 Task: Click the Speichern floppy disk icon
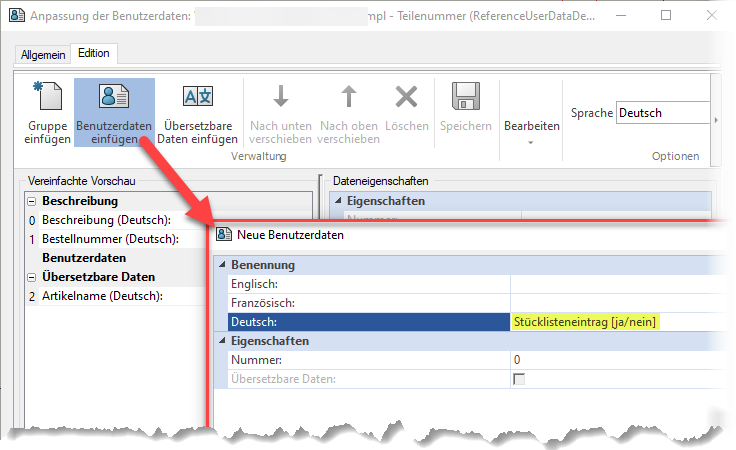pos(466,98)
